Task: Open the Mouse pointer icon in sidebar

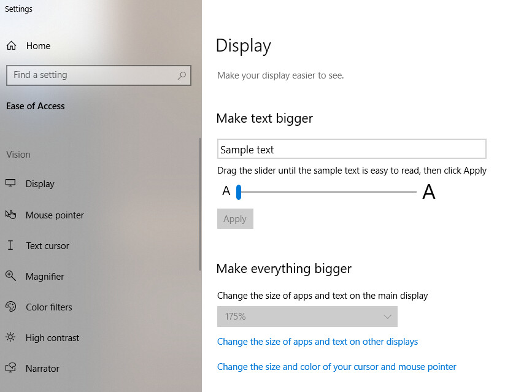Action: (x=10, y=215)
